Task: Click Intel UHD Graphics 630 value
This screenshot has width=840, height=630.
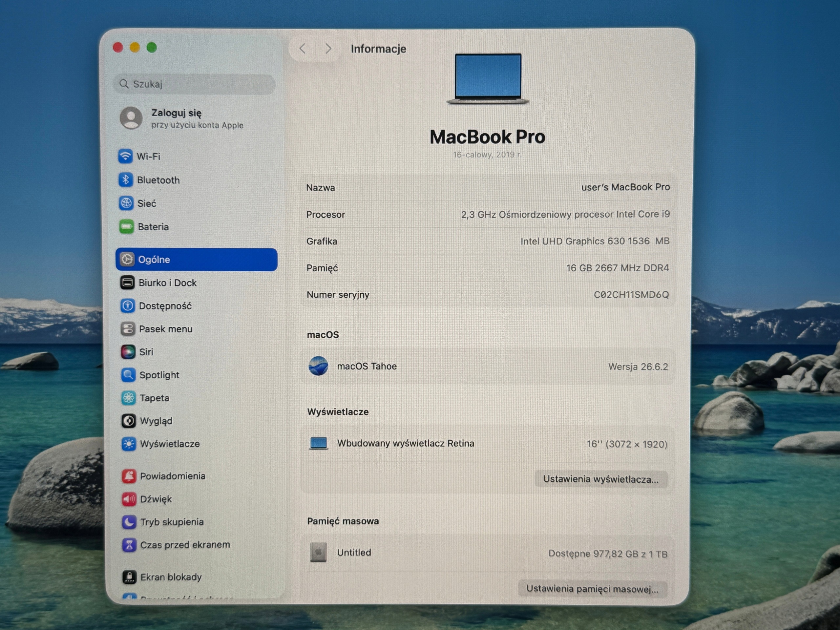Action: point(595,241)
